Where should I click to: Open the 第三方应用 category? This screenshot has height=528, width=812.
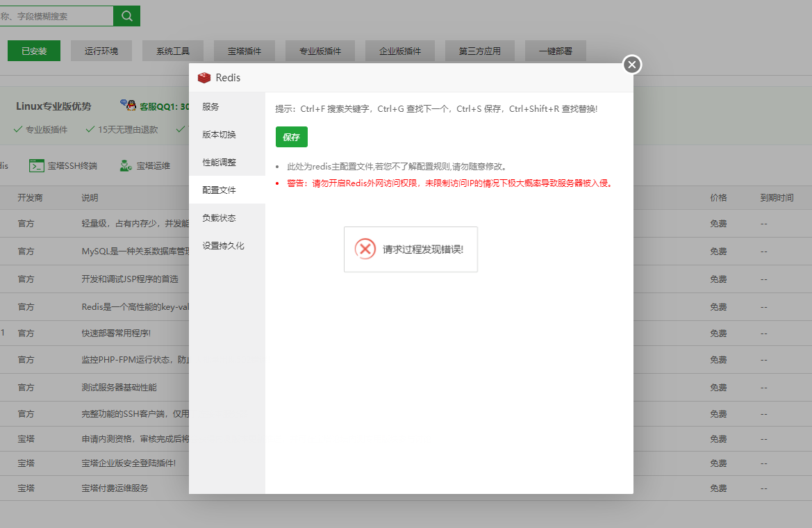coord(479,51)
